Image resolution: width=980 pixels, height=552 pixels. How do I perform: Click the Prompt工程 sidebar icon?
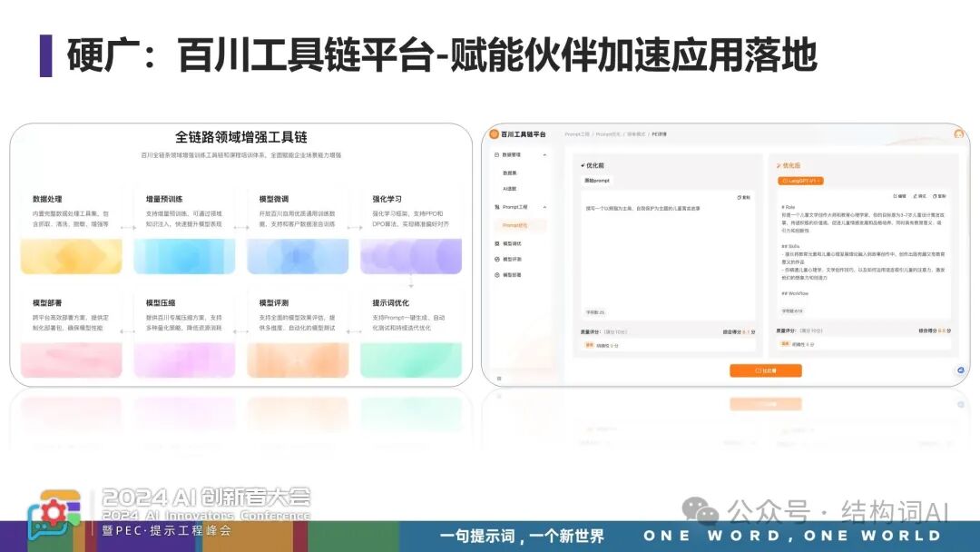497,207
